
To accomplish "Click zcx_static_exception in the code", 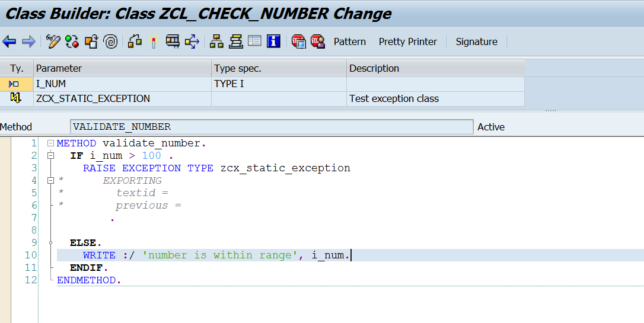I will coord(285,168).
